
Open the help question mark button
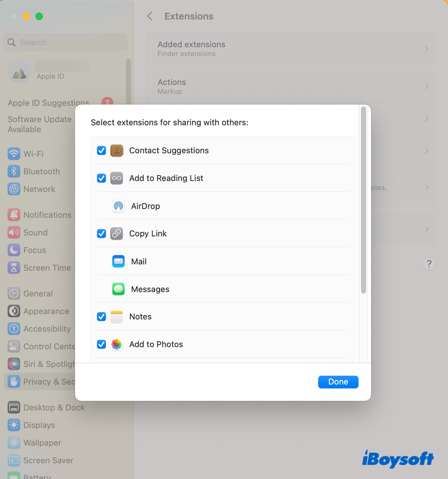coord(429,264)
